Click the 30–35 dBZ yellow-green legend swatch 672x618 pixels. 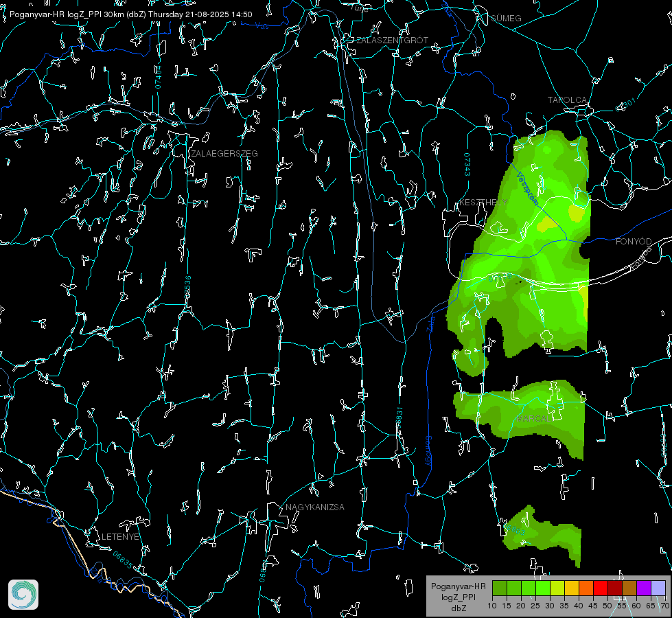[557, 588]
